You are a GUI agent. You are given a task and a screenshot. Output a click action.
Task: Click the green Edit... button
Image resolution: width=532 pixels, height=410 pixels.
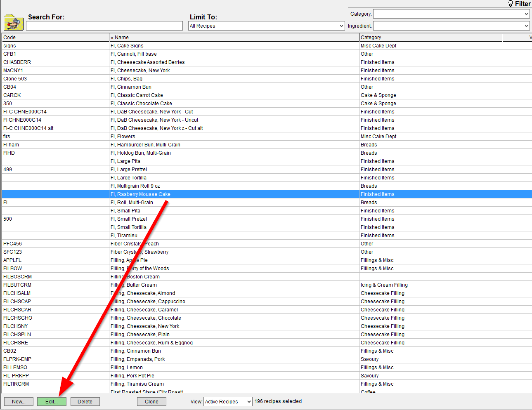point(52,402)
